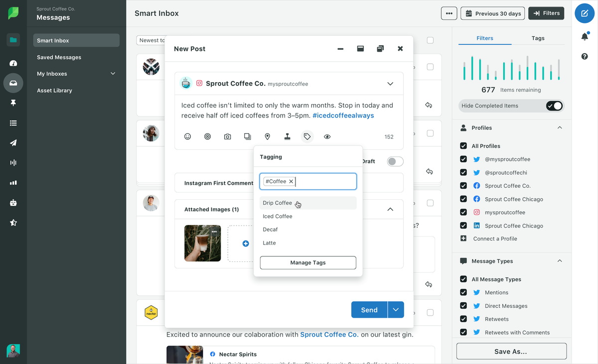The height and width of the screenshot is (364, 598).
Task: Click the targeting bullseye icon
Action: click(x=208, y=136)
